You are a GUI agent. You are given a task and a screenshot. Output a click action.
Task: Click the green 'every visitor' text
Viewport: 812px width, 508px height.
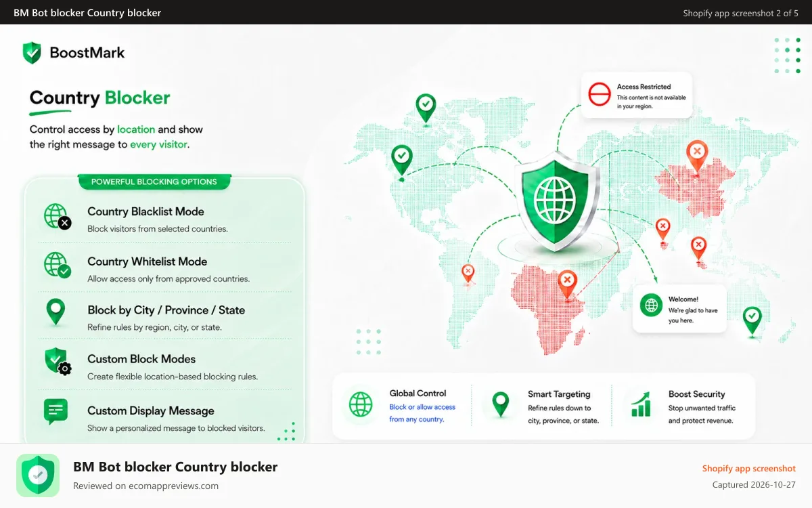159,144
